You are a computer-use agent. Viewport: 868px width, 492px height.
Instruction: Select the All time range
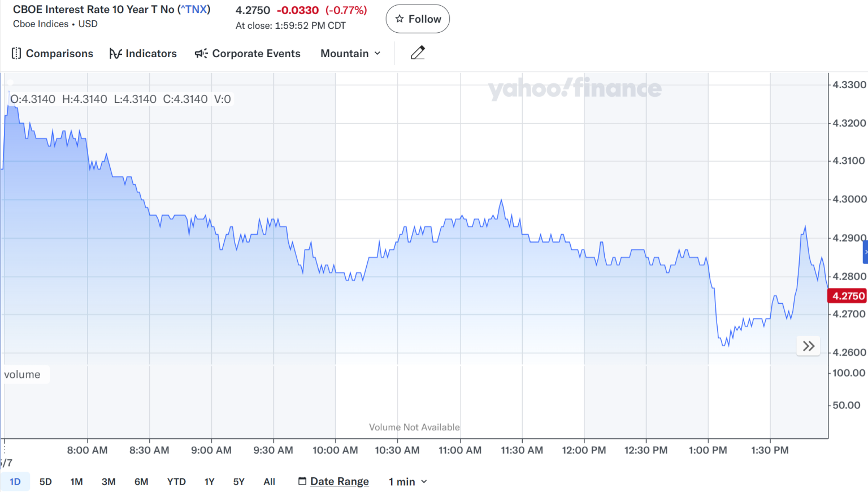(x=270, y=481)
